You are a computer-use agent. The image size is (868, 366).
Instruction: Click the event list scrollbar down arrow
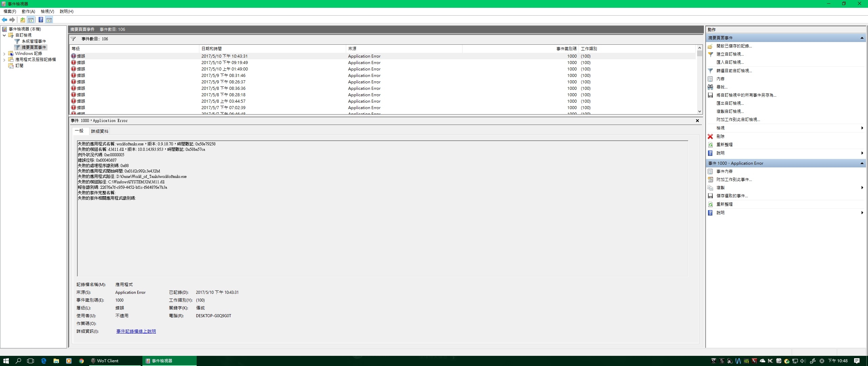[x=699, y=111]
